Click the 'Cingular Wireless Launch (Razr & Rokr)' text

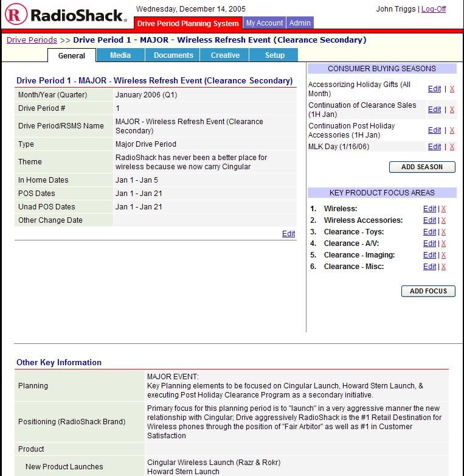click(x=214, y=462)
